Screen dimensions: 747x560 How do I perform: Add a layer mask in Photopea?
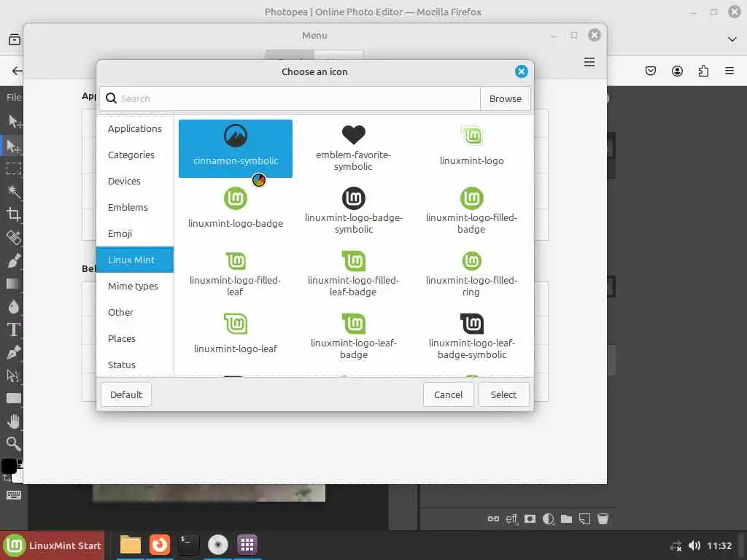pyautogui.click(x=530, y=518)
